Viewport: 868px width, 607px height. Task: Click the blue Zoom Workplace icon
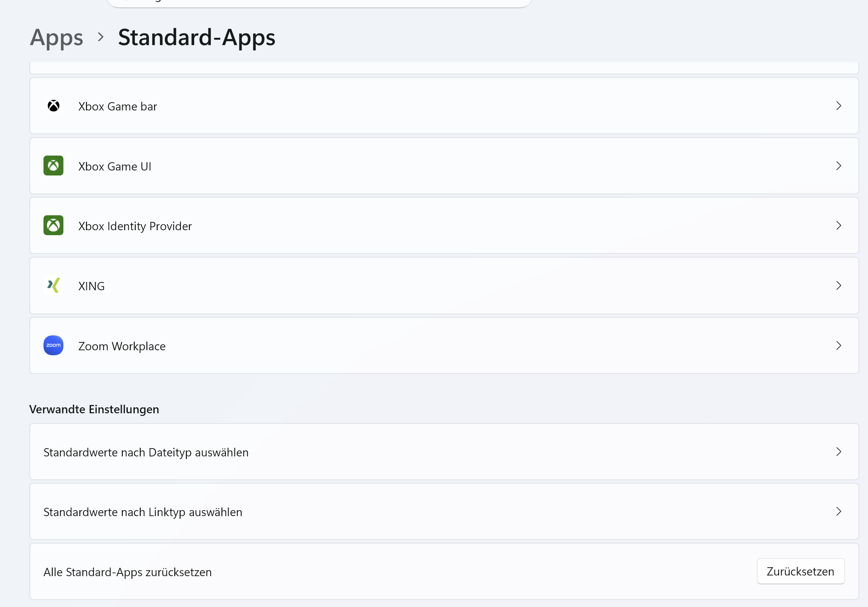[x=53, y=346]
